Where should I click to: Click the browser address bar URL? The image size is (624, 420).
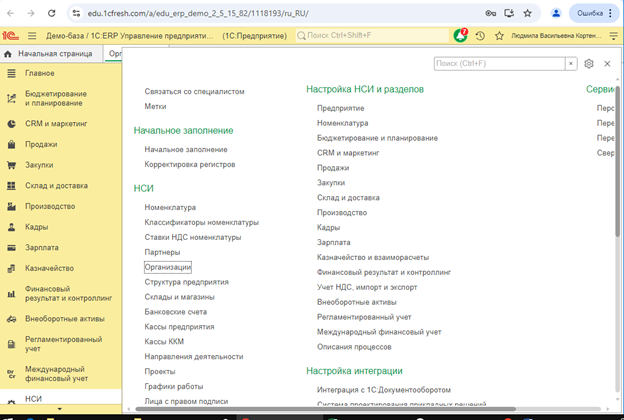(198, 13)
